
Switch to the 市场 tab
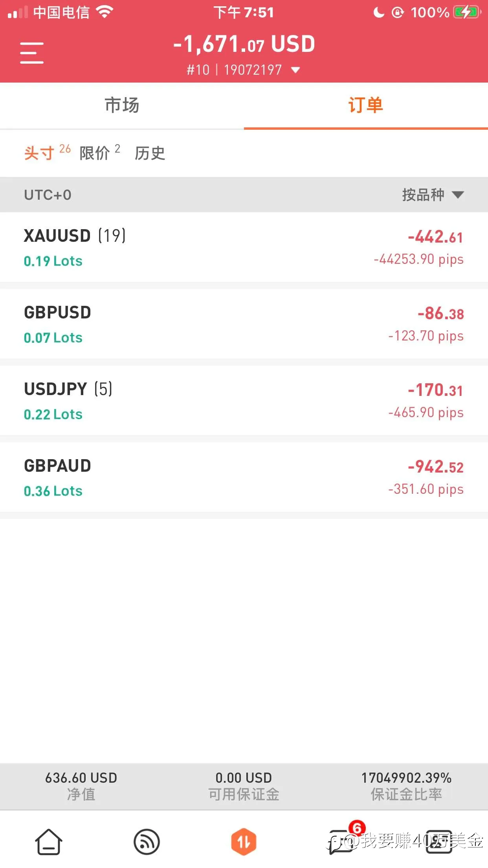(x=122, y=105)
